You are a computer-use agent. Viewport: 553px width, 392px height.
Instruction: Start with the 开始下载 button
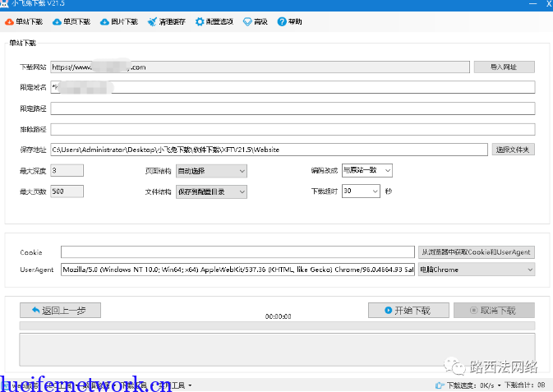coord(408,311)
